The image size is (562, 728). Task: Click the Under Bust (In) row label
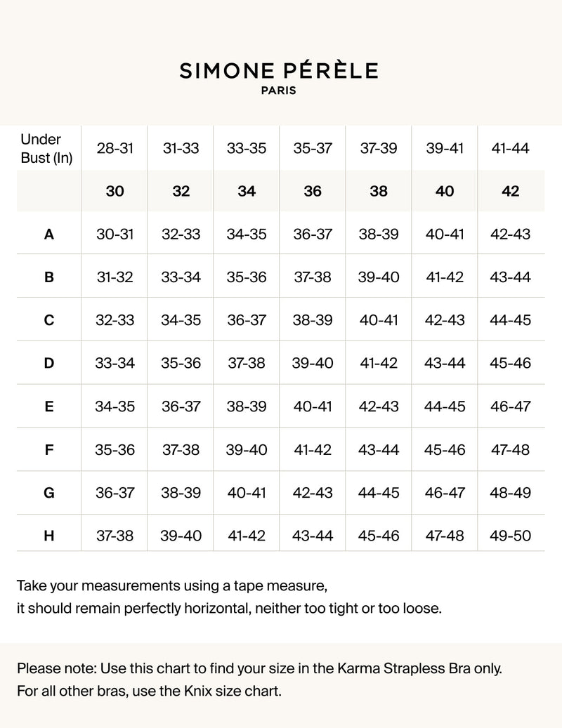pyautogui.click(x=46, y=149)
